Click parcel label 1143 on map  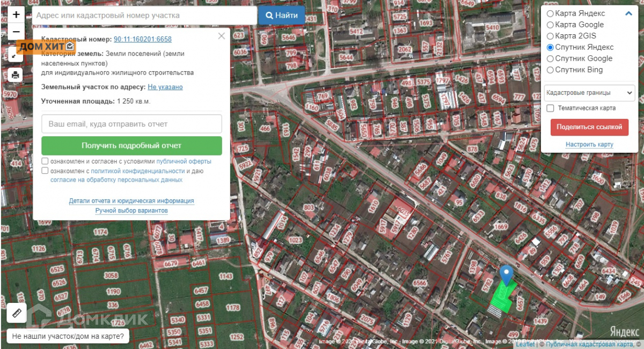[226, 276]
